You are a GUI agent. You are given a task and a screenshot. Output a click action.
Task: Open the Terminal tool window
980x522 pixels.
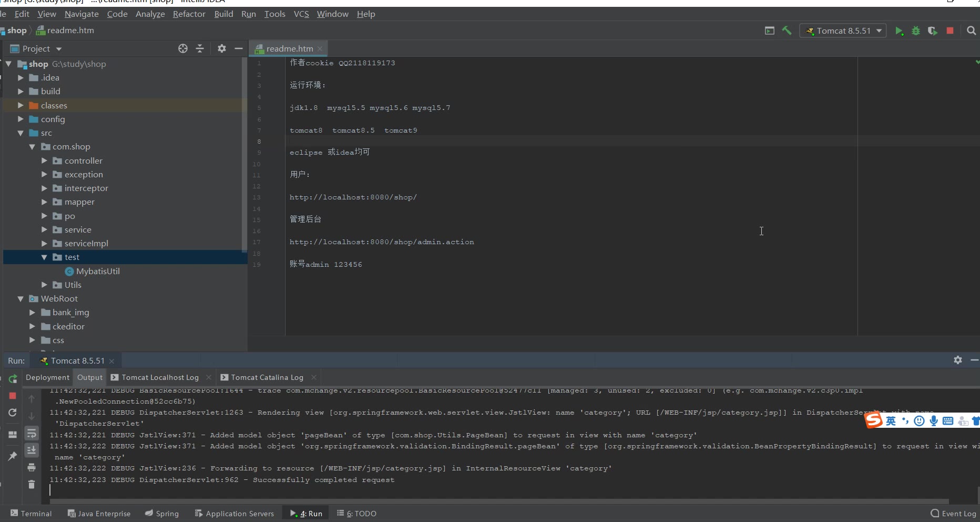pyautogui.click(x=31, y=514)
